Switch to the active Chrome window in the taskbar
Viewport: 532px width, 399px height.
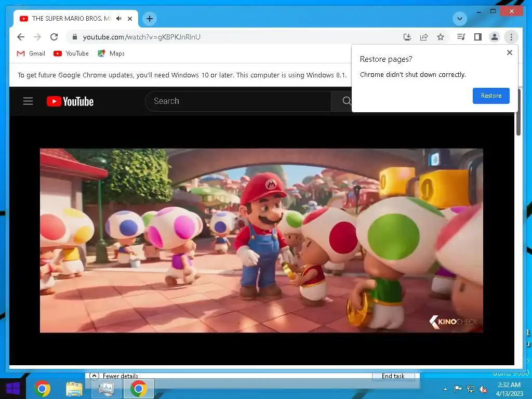(x=138, y=389)
